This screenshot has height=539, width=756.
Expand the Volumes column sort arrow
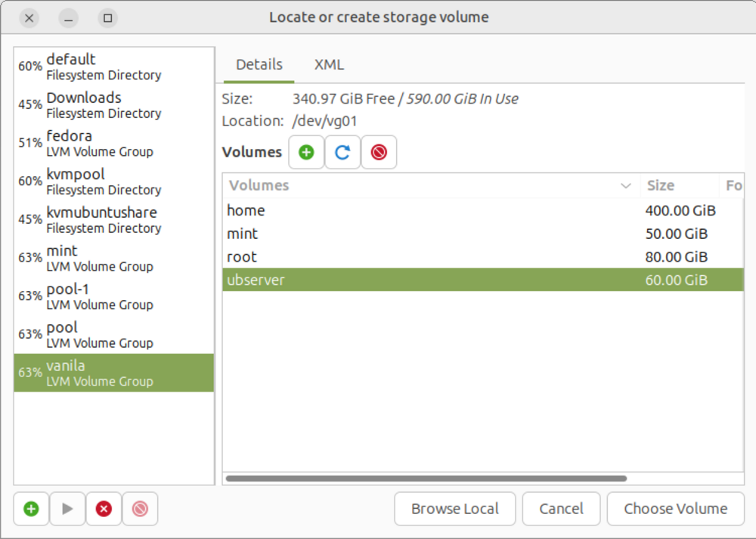625,186
